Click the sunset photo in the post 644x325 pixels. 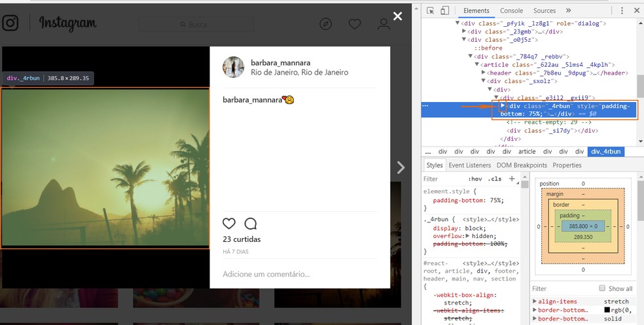[x=105, y=168]
